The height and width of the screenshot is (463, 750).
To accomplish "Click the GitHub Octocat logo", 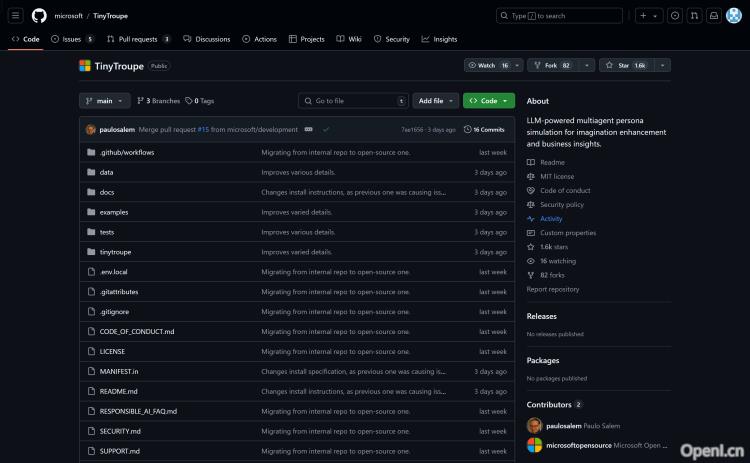I will click(39, 16).
